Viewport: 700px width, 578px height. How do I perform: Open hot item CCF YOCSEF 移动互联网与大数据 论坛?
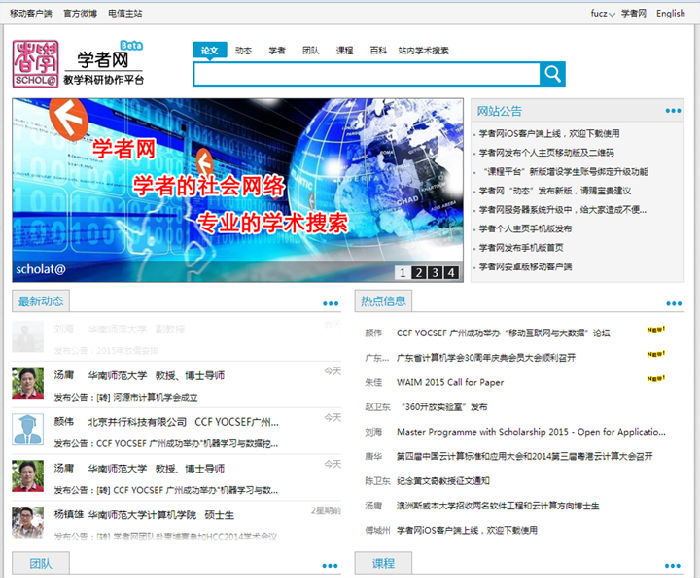[504, 333]
